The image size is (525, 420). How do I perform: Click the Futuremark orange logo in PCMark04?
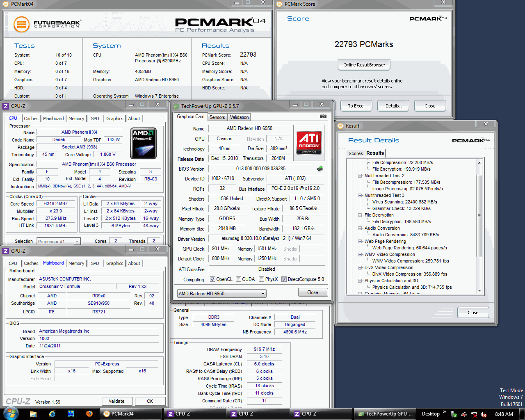(x=21, y=25)
